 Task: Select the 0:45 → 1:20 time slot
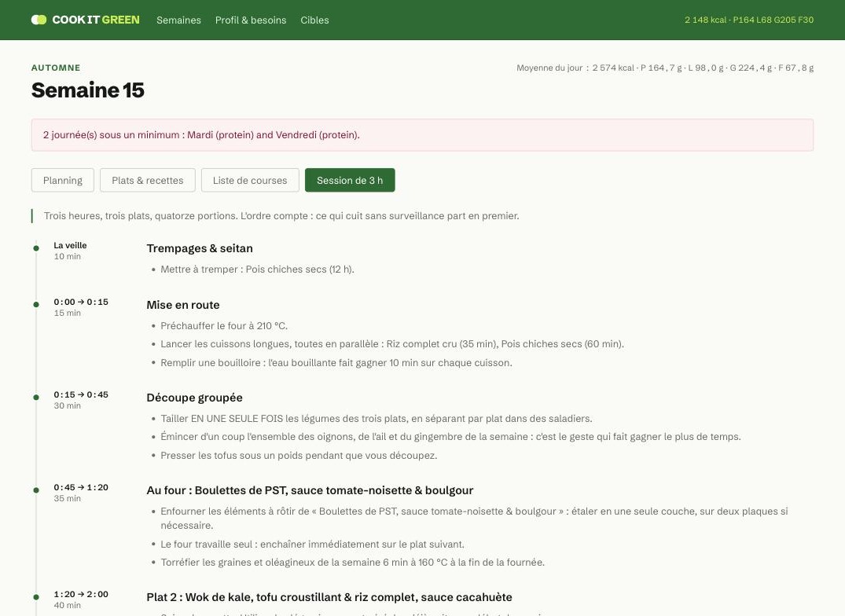pos(81,487)
